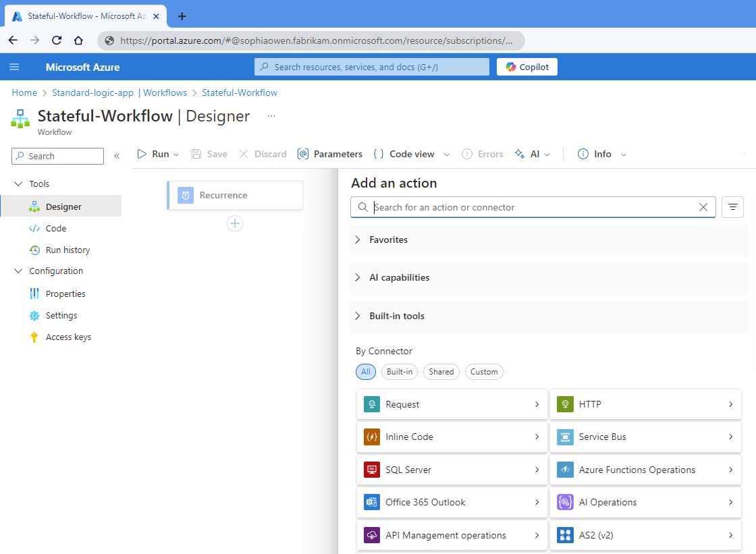The width and height of the screenshot is (756, 554).
Task: Select the Recurrence trigger card
Action: [235, 195]
